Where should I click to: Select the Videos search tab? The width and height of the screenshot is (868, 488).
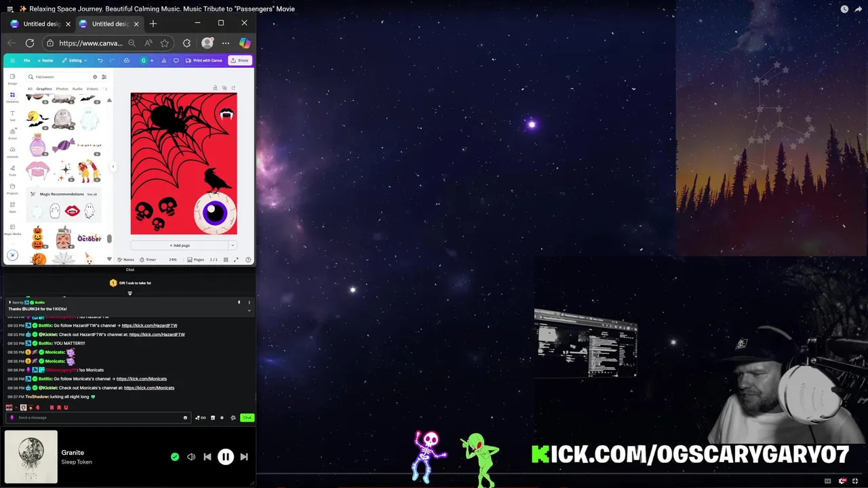point(92,89)
